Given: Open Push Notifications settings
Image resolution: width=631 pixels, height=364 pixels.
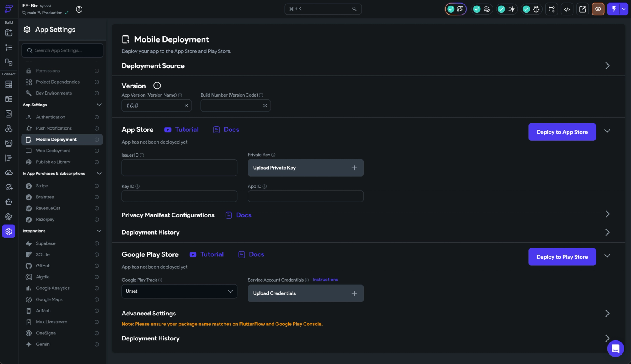Looking at the screenshot, I should (62, 128).
